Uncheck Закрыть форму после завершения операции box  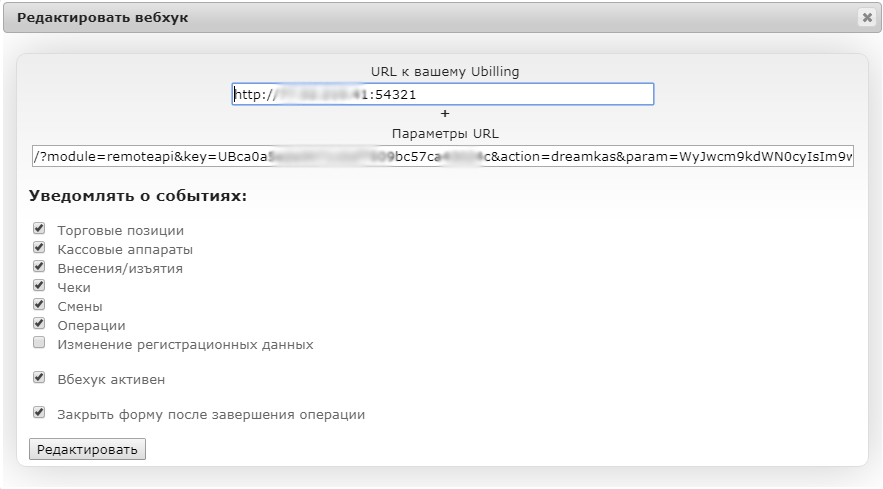click(x=39, y=412)
